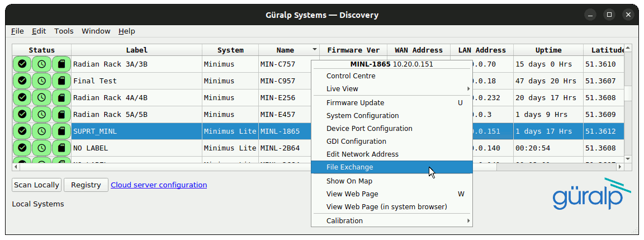Open Cloud server configuration link

[159, 185]
